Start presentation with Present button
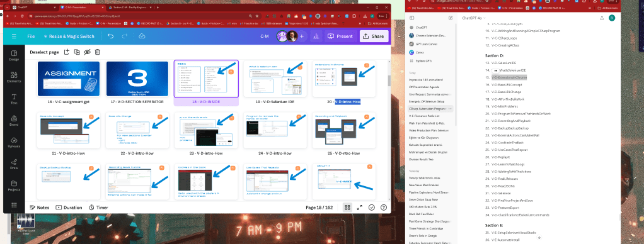Viewport: 644px width, 244px height. click(340, 36)
